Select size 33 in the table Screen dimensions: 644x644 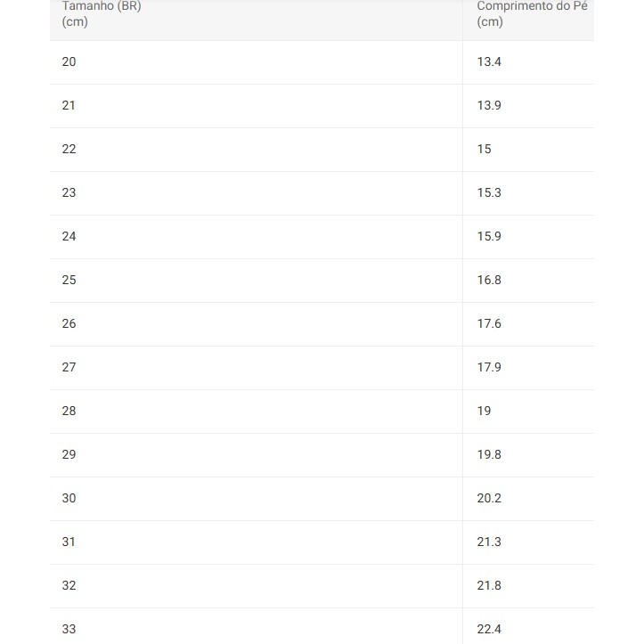[69, 629]
